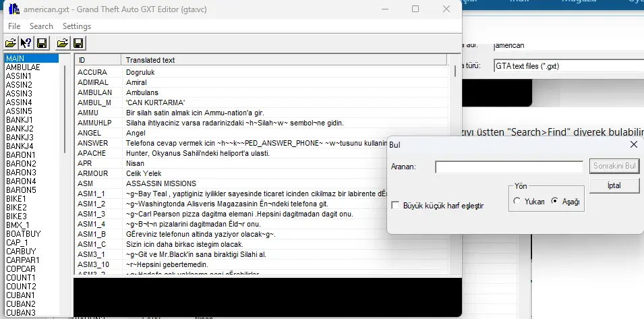
Task: Select the ACCURA row with Dogruluk
Action: (x=262, y=72)
